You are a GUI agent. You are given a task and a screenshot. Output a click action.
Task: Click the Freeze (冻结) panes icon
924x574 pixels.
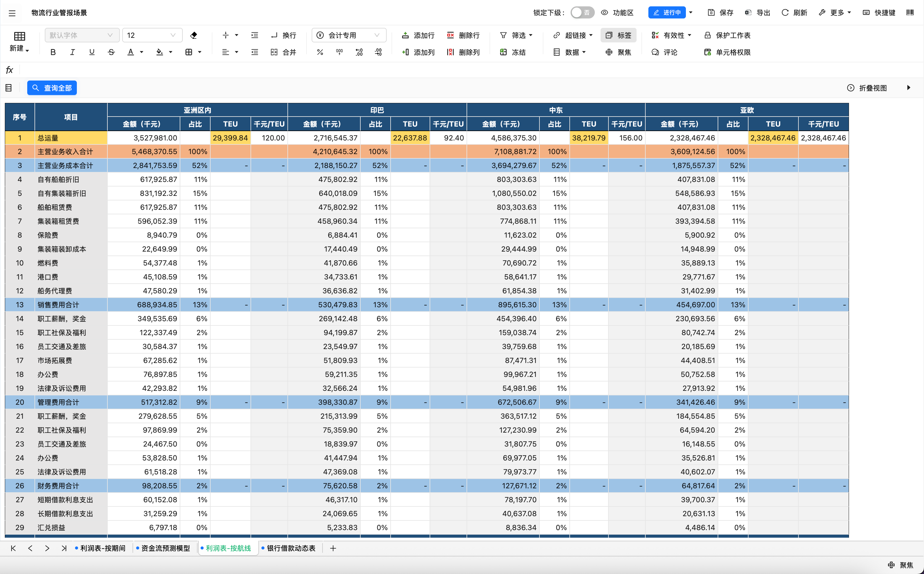513,52
